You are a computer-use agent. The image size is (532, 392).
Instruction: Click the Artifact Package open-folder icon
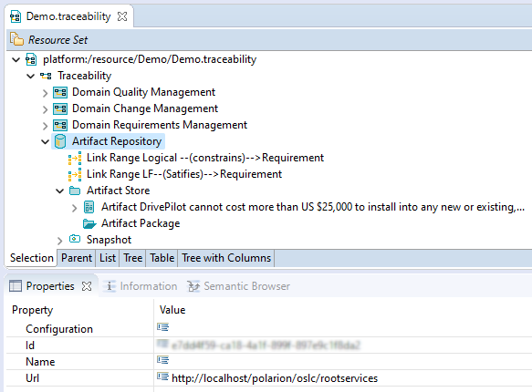(89, 223)
